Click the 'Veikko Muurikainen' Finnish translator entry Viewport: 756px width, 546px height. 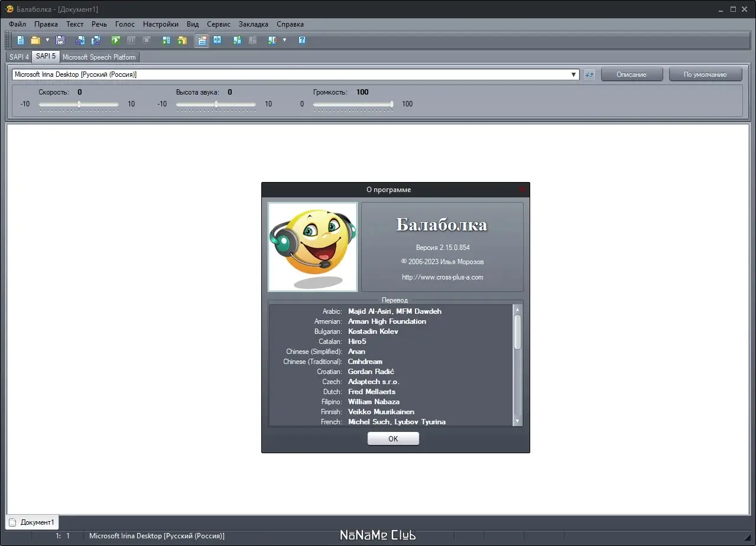point(381,412)
